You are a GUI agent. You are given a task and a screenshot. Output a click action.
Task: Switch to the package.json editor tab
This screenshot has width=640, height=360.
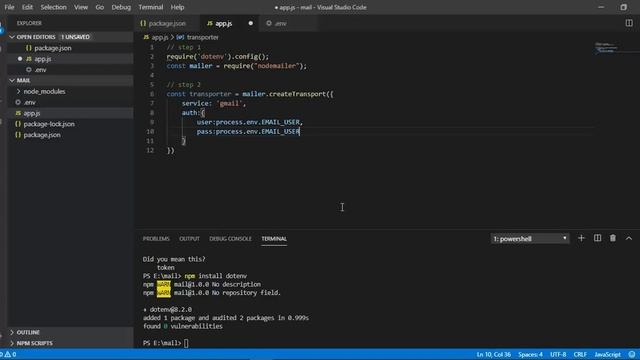pyautogui.click(x=167, y=23)
